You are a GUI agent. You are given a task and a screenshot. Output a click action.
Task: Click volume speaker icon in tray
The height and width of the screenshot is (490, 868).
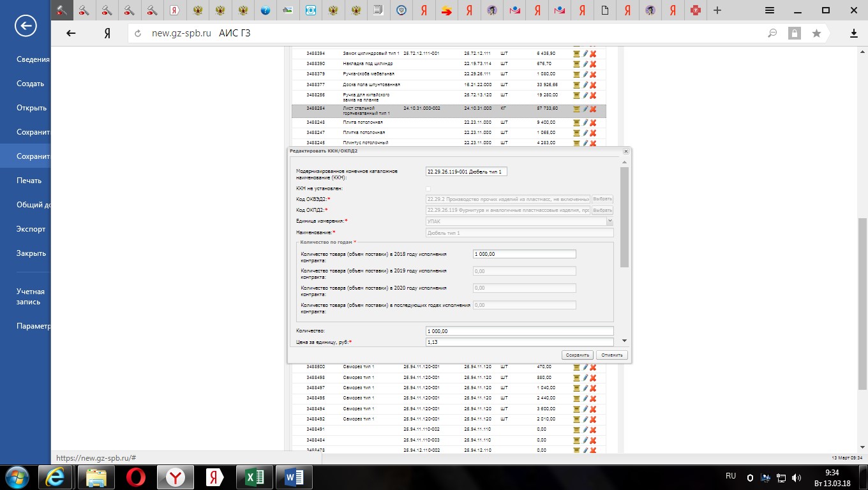click(797, 477)
